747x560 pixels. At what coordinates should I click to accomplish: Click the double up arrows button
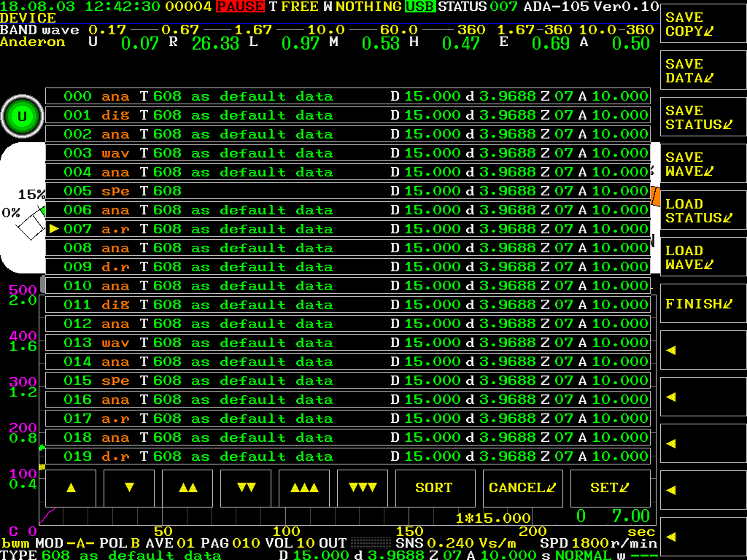click(187, 488)
